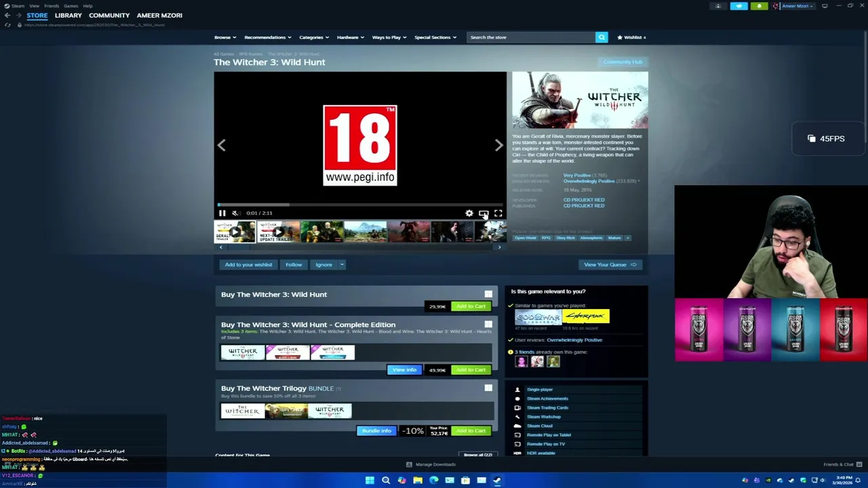Unmute the trailer audio

coord(235,213)
